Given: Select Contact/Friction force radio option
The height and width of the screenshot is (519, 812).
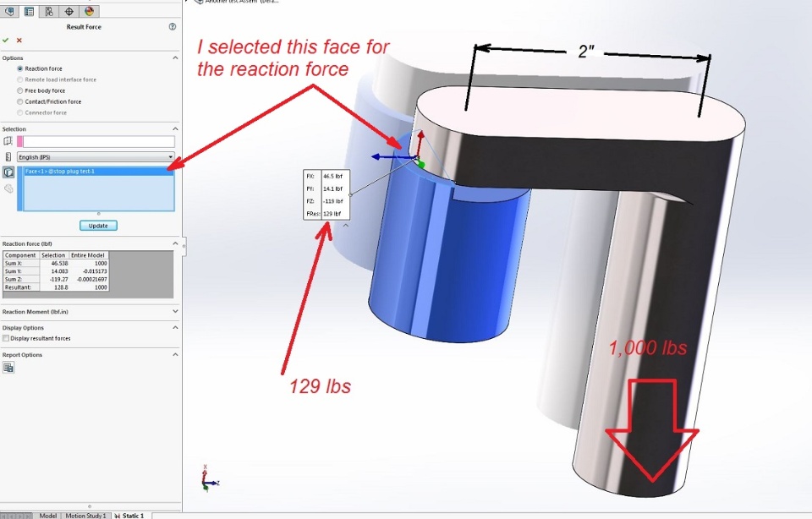Looking at the screenshot, I should pos(20,101).
